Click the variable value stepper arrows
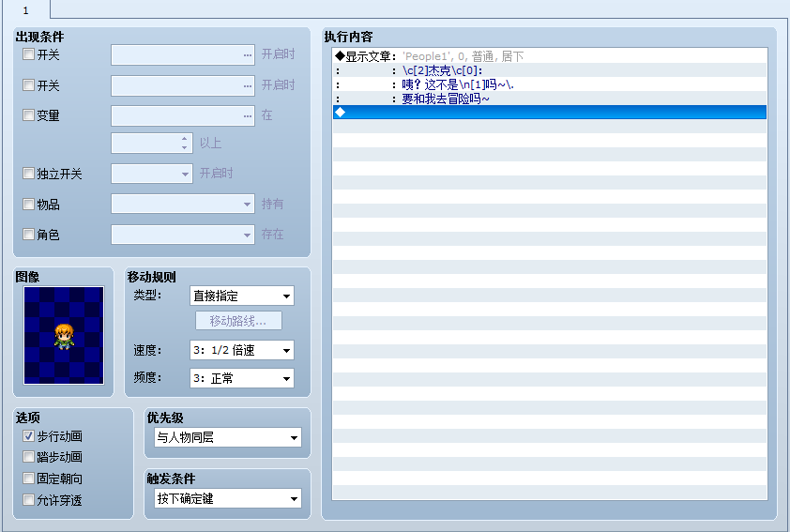 point(185,144)
